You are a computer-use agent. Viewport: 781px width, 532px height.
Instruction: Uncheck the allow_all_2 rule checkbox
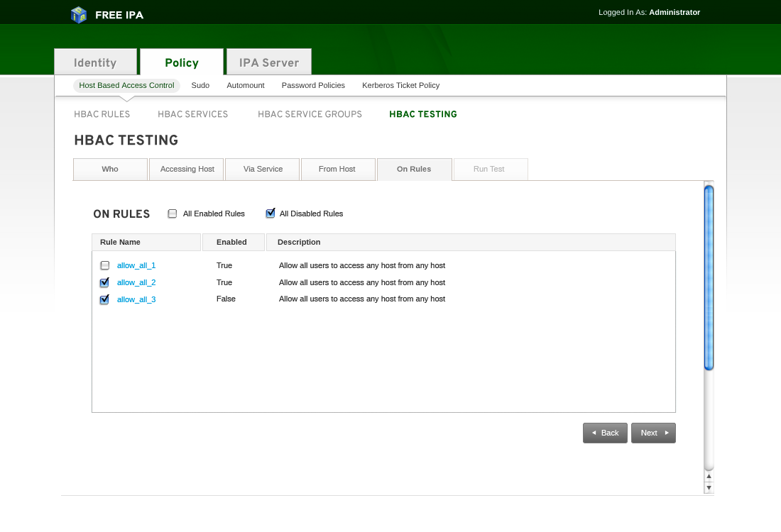pos(105,282)
